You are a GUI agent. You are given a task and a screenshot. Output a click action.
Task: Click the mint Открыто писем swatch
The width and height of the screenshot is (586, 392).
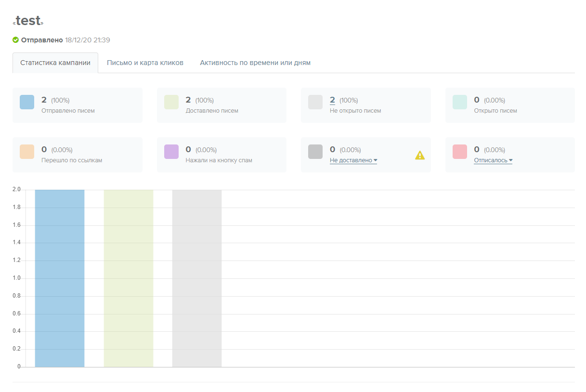(460, 102)
